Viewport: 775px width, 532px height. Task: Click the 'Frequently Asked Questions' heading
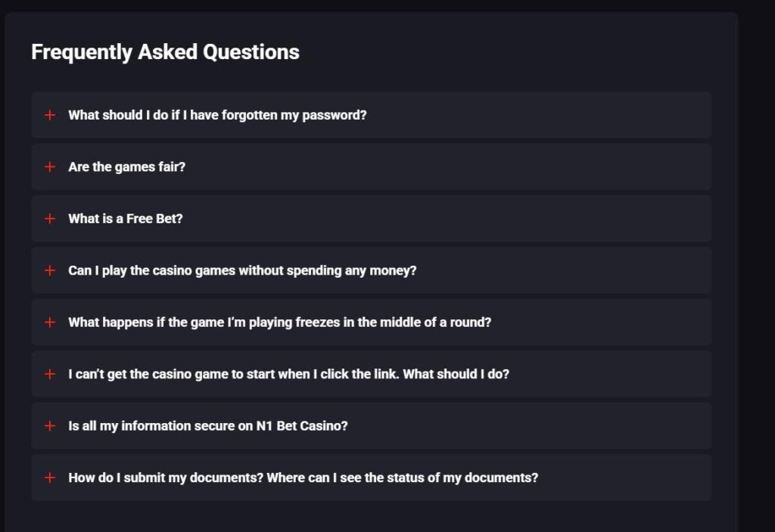pos(165,52)
